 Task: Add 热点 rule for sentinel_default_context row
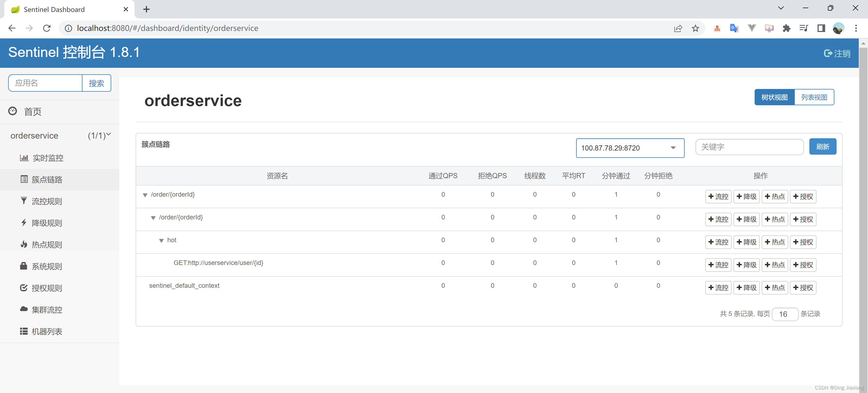[x=775, y=288]
